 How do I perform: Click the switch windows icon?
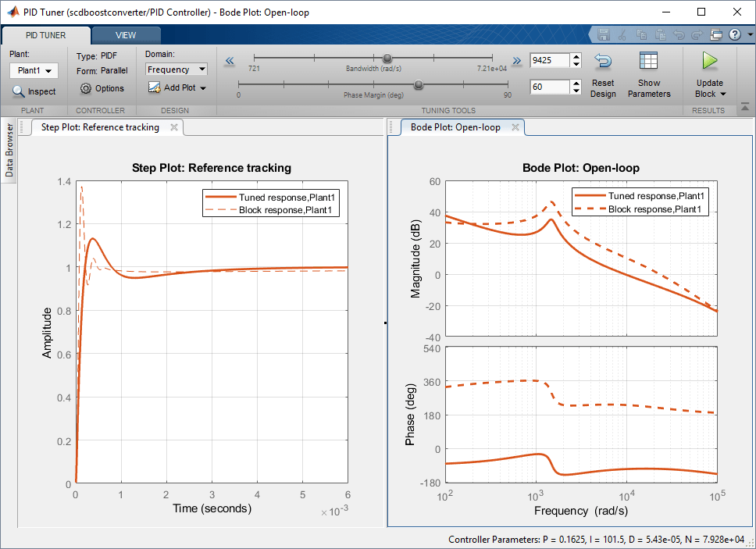[x=716, y=34]
